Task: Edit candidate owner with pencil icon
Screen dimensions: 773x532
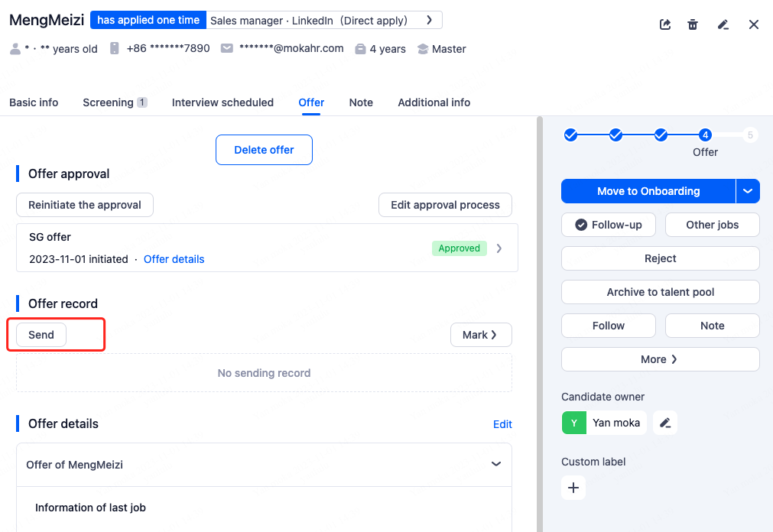Action: [x=665, y=423]
